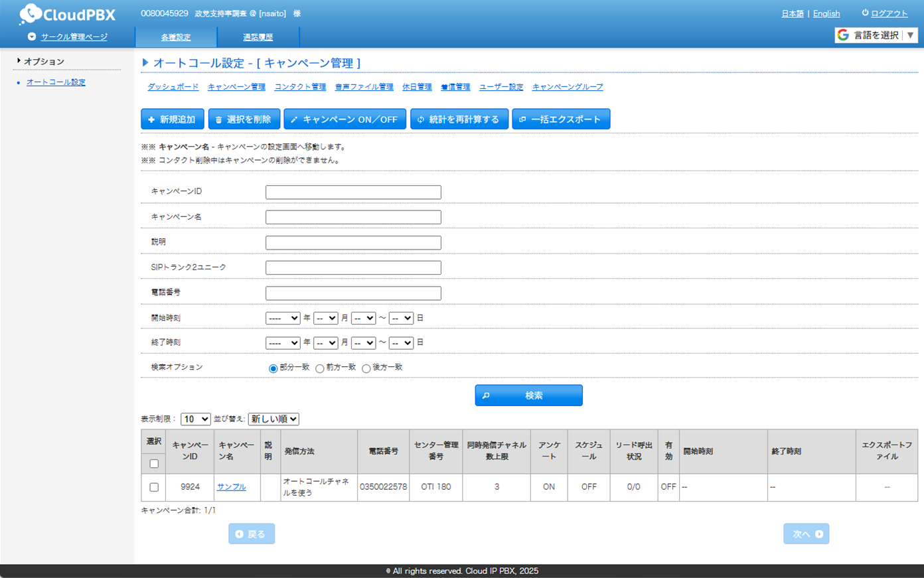This screenshot has width=924, height=578.
Task: Click the plus icon on 新規追加
Action: coord(151,119)
